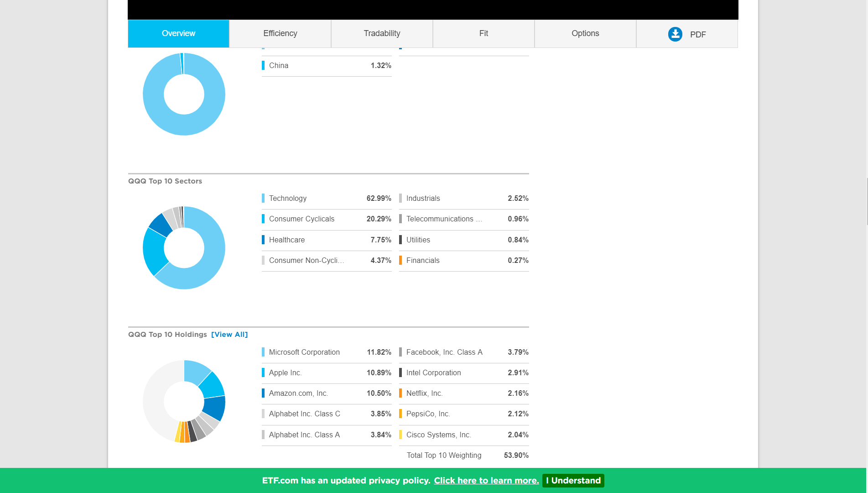Click the QQQ Top 10 Holdings donut chart
Screen dimensions: 868x493
pyautogui.click(x=184, y=401)
